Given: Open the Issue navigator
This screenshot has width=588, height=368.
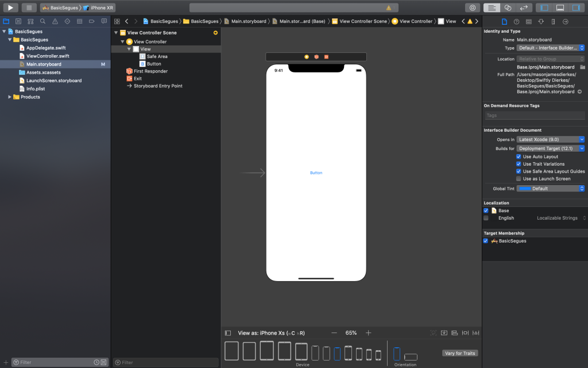Looking at the screenshot, I should (55, 21).
